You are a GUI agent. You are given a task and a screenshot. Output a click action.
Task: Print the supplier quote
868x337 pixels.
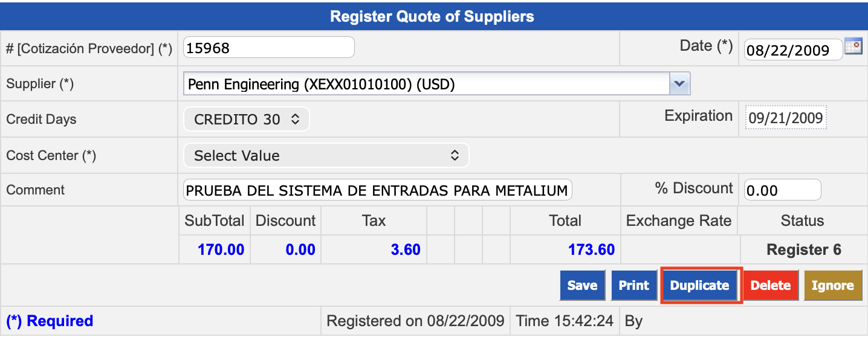point(633,286)
